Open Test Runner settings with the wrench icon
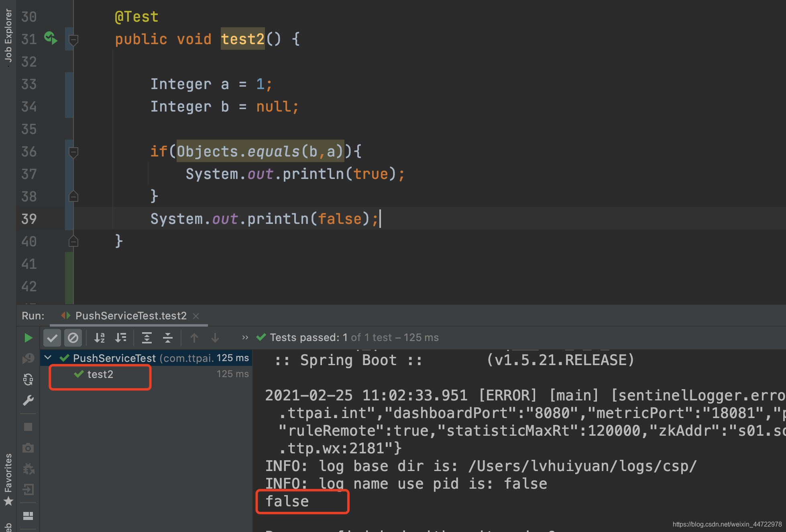786x532 pixels. [28, 400]
